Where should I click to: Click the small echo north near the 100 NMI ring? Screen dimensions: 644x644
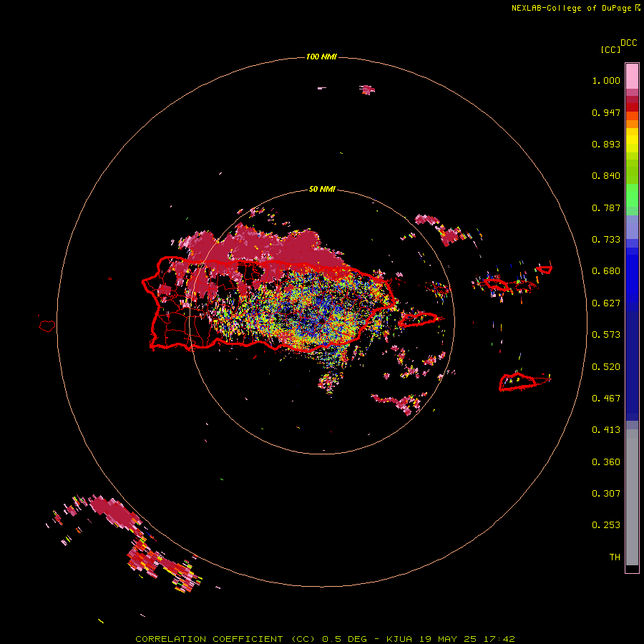[367, 89]
